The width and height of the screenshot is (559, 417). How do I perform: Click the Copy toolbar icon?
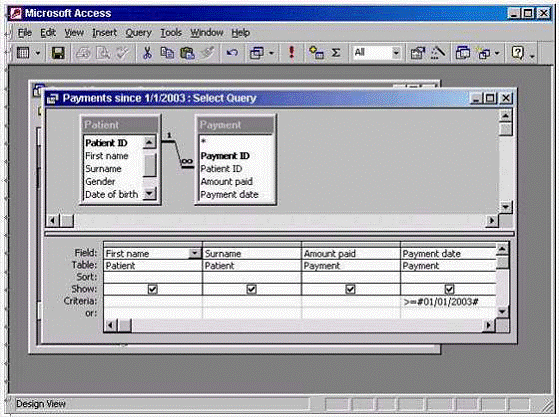(x=167, y=53)
